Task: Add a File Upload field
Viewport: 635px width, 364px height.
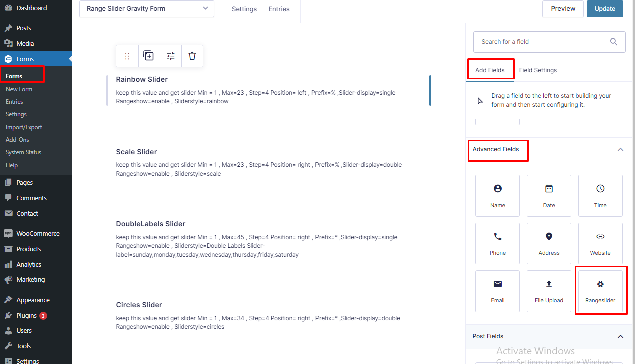Action: tap(549, 291)
